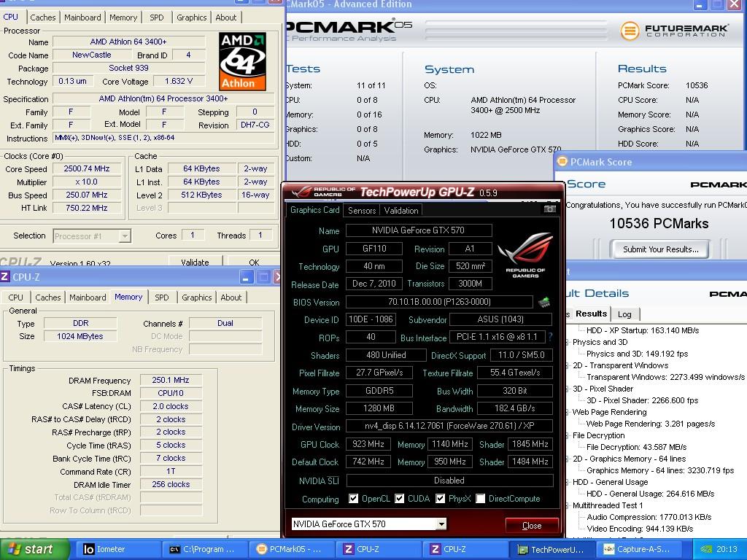The image size is (747, 560).
Task: Select the Multithreaded Test 1 tree row
Action: [x=608, y=505]
